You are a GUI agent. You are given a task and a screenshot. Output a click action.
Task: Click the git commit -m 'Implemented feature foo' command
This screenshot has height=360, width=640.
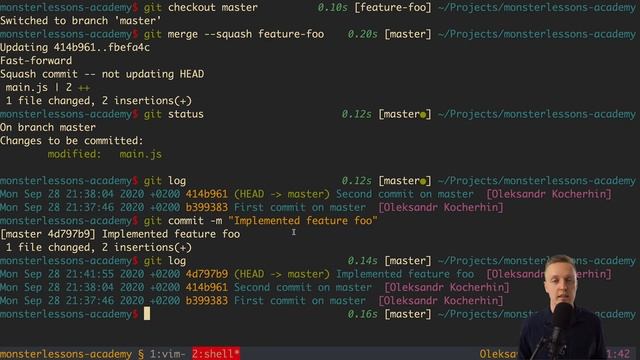[261, 221]
